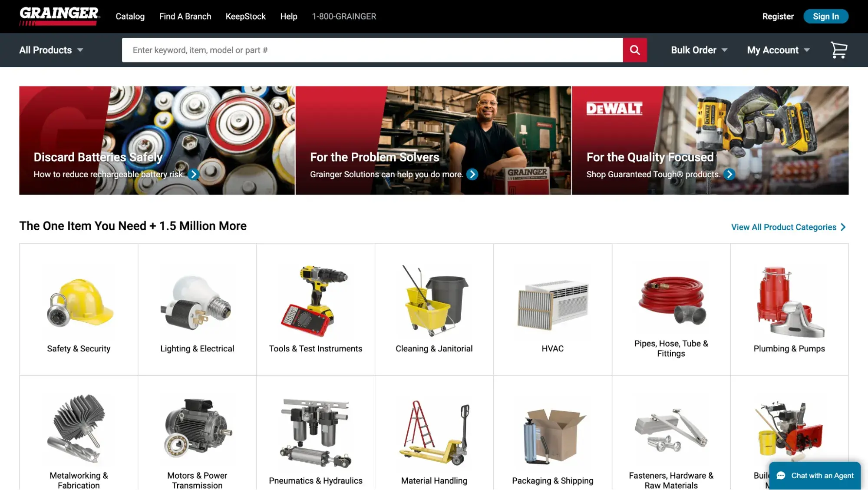Screen dimensions: 868x490
Task: Click the Help menu item
Action: point(289,17)
